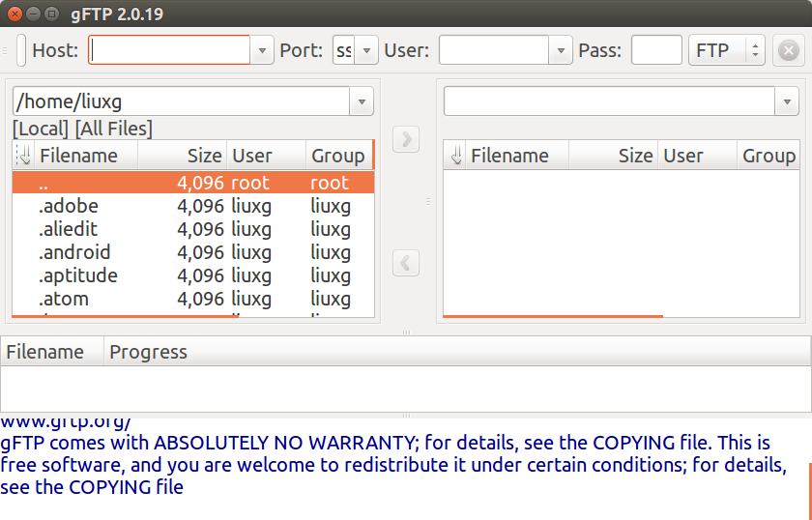Open the remote directory path dropdown

(x=786, y=101)
